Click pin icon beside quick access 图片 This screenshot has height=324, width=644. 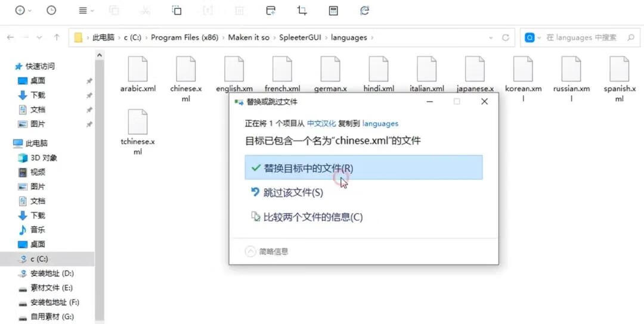tap(89, 124)
